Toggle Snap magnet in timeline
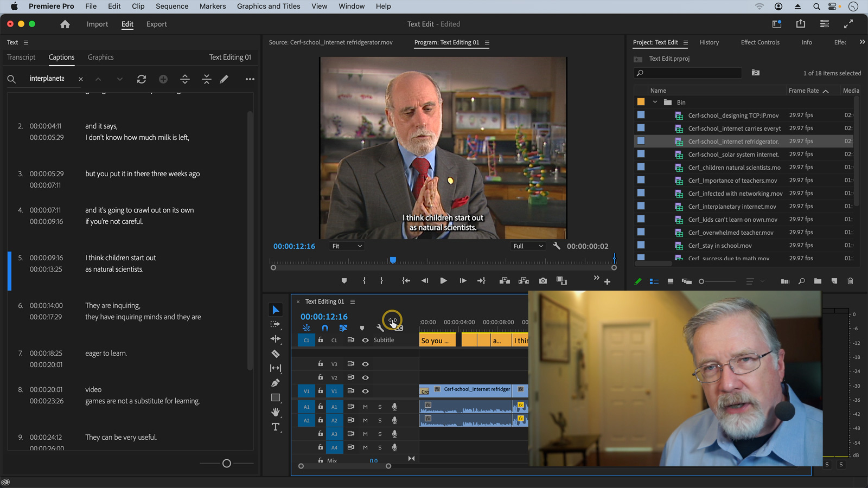Image resolution: width=868 pixels, height=488 pixels. click(325, 328)
